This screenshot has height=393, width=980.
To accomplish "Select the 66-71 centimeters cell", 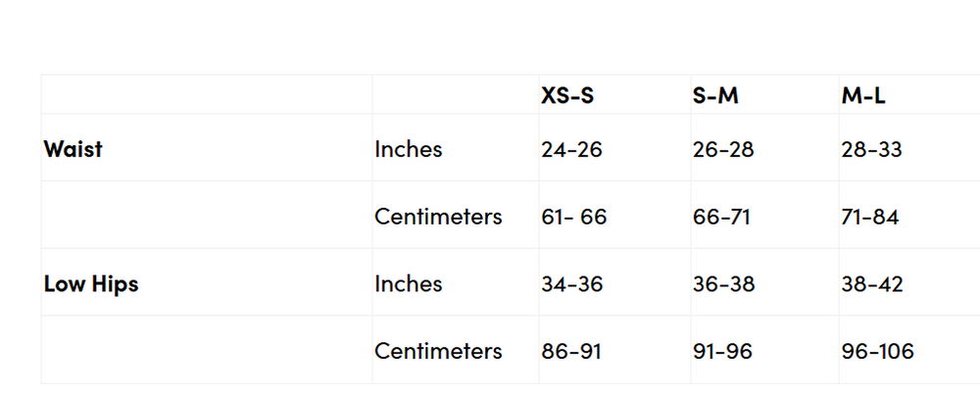I will (720, 217).
